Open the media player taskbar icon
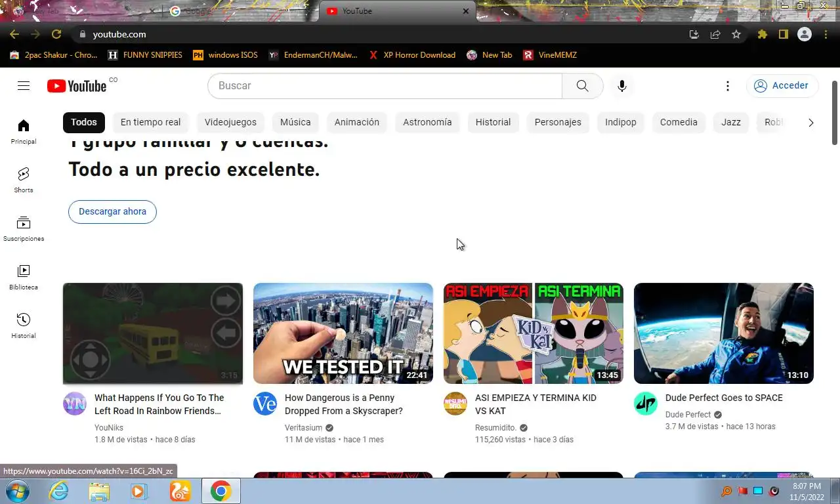 point(138,491)
